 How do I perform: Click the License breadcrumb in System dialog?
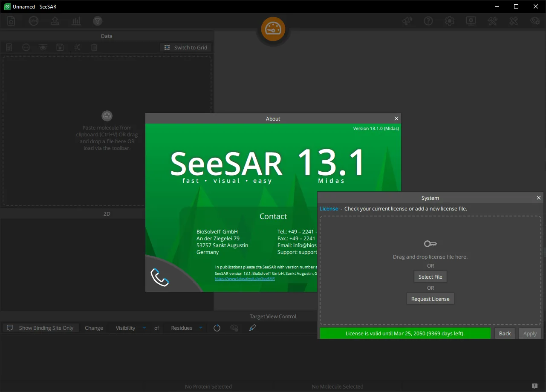pyautogui.click(x=329, y=208)
